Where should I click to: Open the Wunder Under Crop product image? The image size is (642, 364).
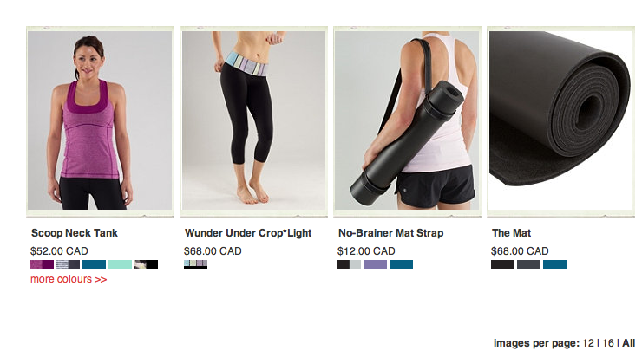253,120
